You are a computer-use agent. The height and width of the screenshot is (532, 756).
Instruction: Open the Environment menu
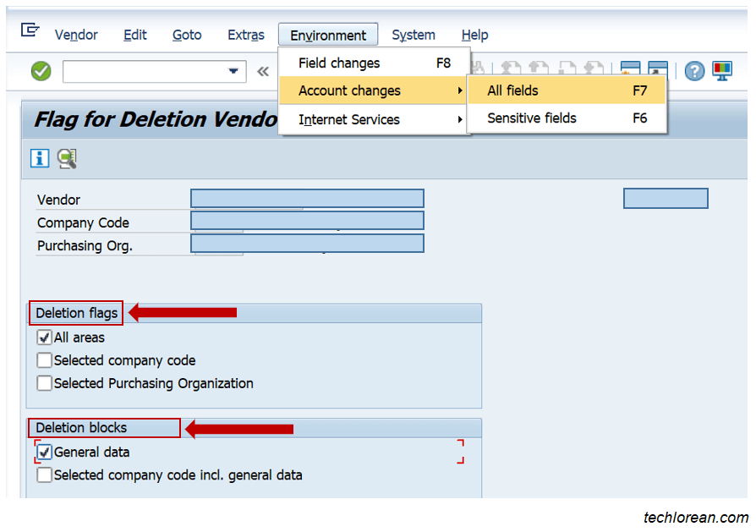328,35
